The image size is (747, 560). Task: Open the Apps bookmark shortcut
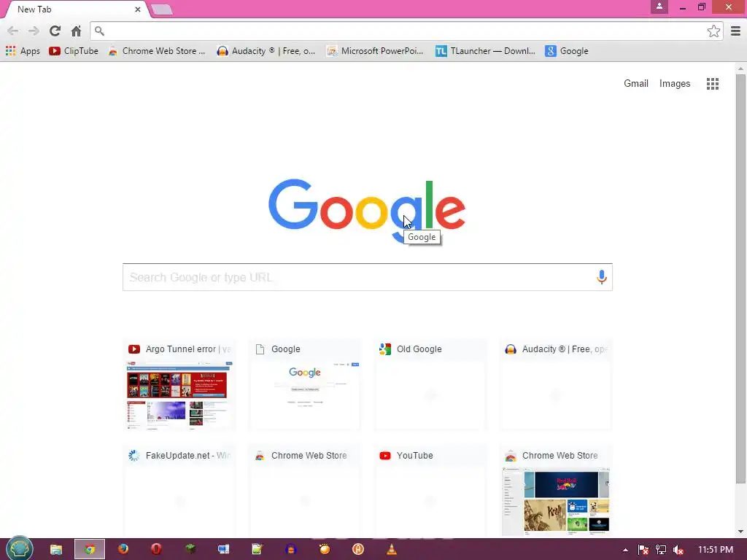(23, 51)
